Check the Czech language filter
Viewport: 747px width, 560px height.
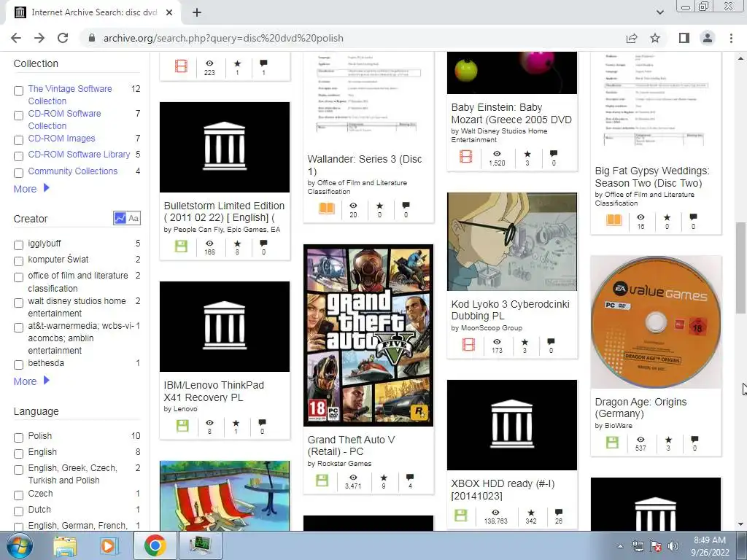[18, 495]
